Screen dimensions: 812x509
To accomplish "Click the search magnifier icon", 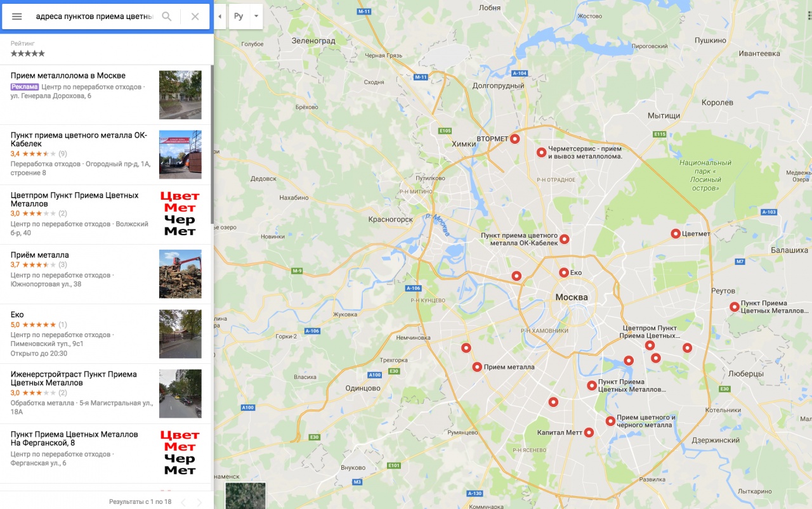I will coord(167,16).
